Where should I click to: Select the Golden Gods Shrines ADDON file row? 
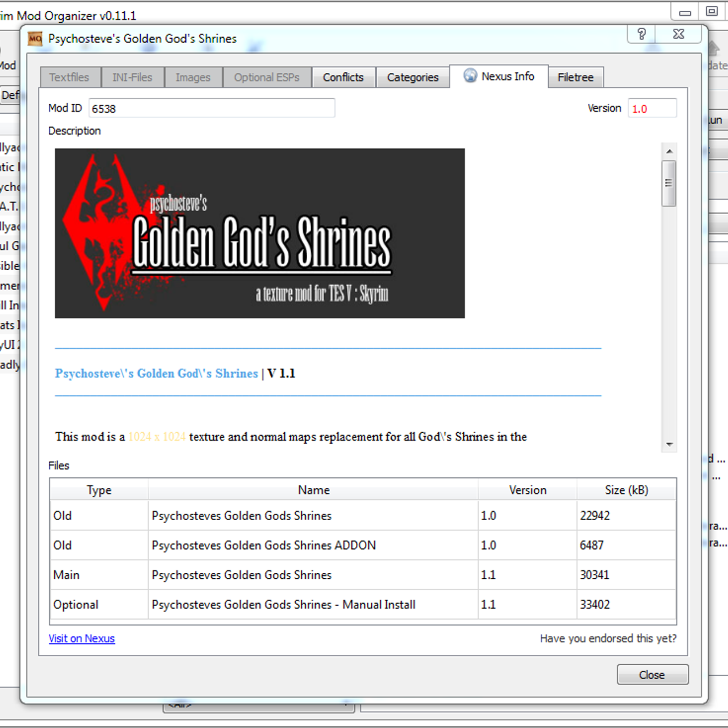click(363, 545)
